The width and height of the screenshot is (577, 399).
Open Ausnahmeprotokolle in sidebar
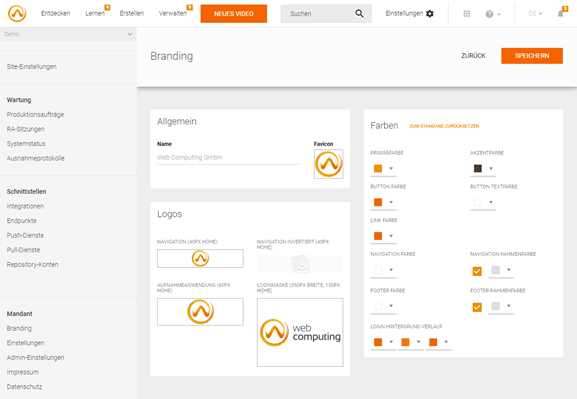pos(36,158)
